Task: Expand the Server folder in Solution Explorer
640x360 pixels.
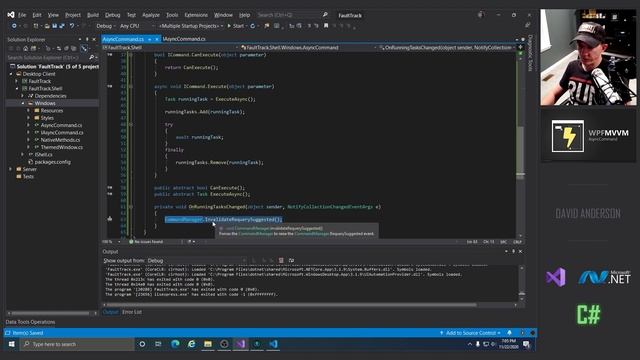Action: pos(11,169)
